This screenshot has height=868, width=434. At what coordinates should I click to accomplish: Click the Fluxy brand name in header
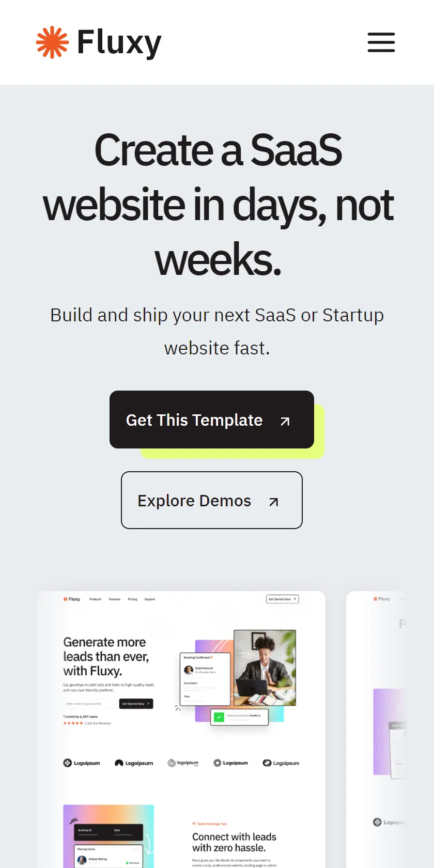pyautogui.click(x=119, y=42)
